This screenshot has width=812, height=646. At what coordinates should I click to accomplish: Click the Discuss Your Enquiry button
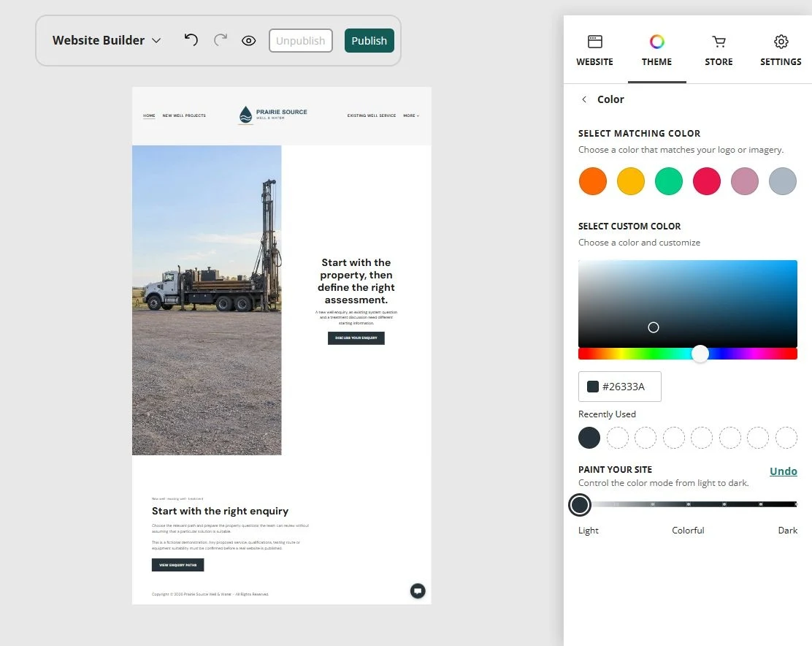[356, 338]
